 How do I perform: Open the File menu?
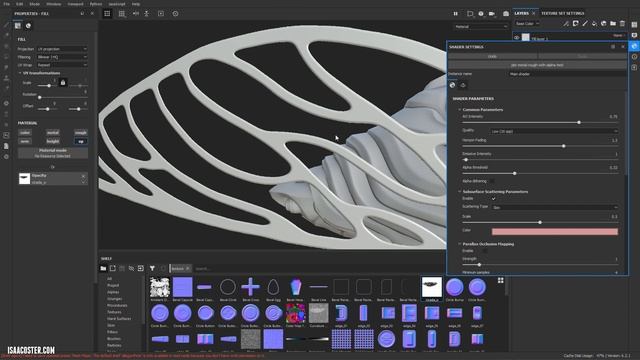6,4
